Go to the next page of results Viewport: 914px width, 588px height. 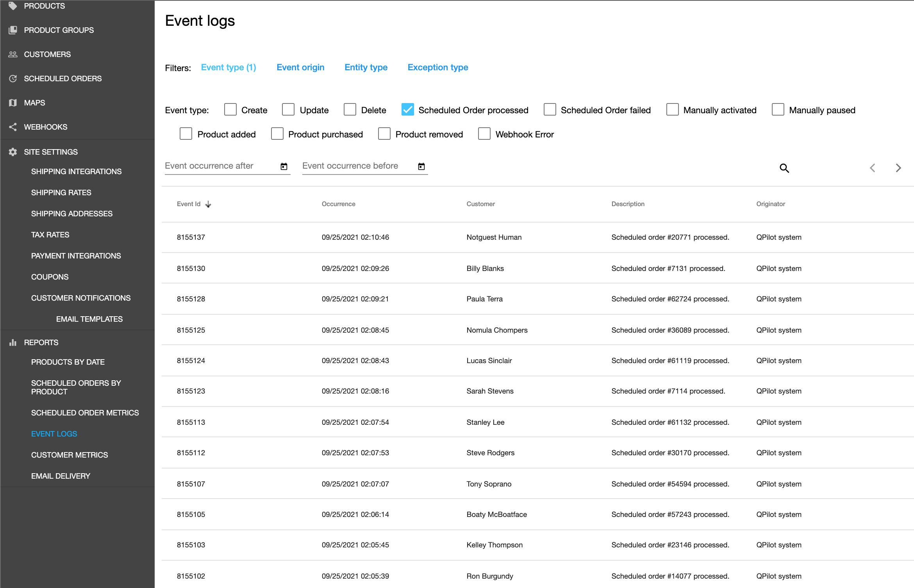coord(898,168)
